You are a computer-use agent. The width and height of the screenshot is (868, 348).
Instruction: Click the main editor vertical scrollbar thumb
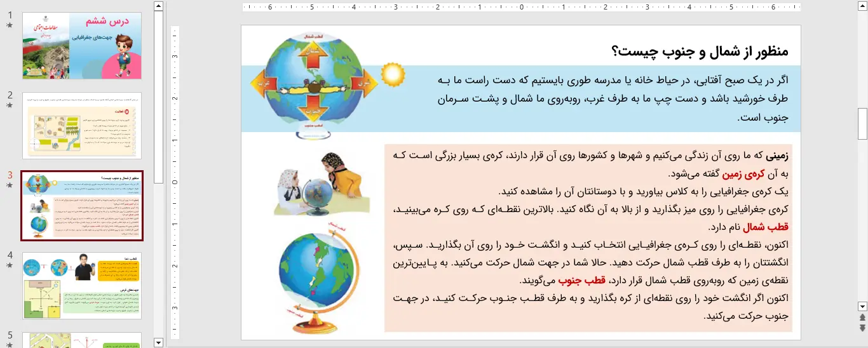coord(862,124)
